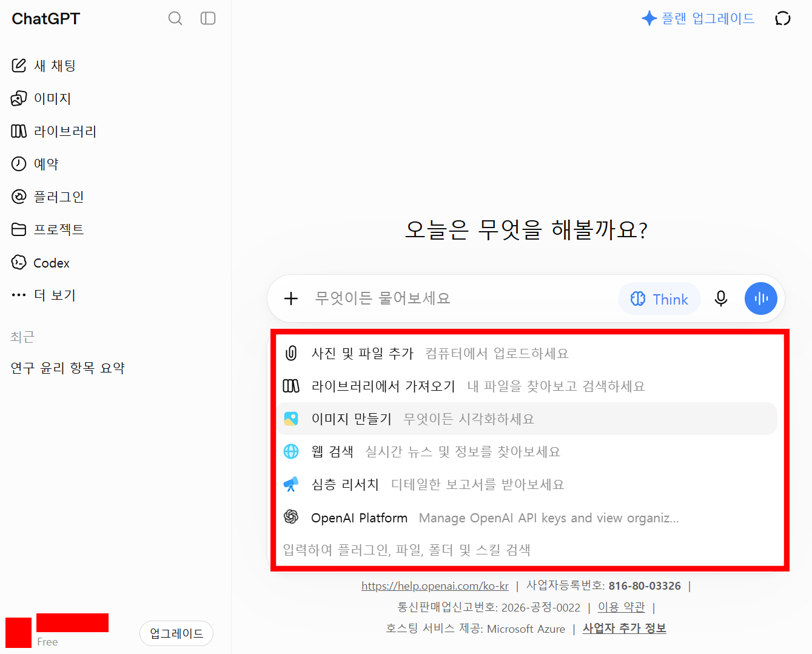Open the help.openai.com/ko-kr link
The height and width of the screenshot is (654, 812).
coord(435,586)
